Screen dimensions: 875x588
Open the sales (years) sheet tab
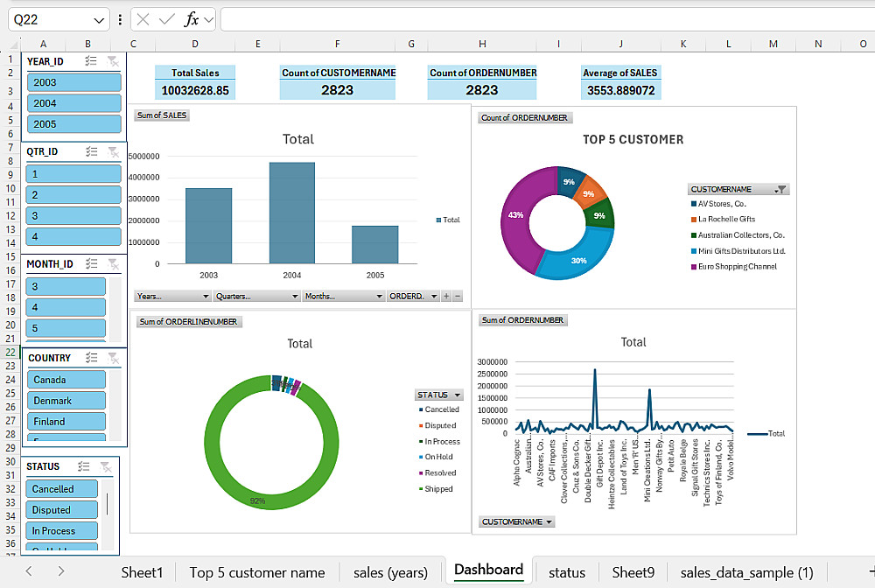(390, 572)
